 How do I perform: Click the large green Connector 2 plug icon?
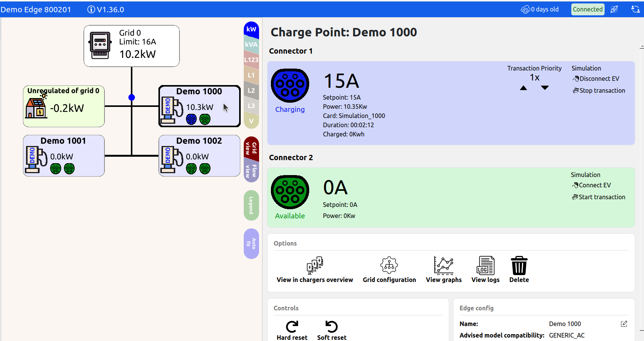tap(290, 192)
